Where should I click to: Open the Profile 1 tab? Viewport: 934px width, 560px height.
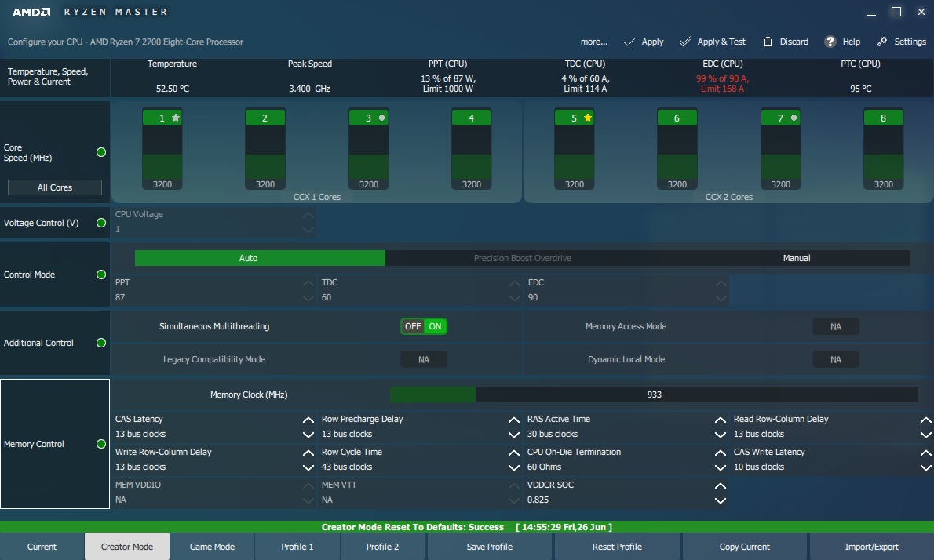(297, 547)
